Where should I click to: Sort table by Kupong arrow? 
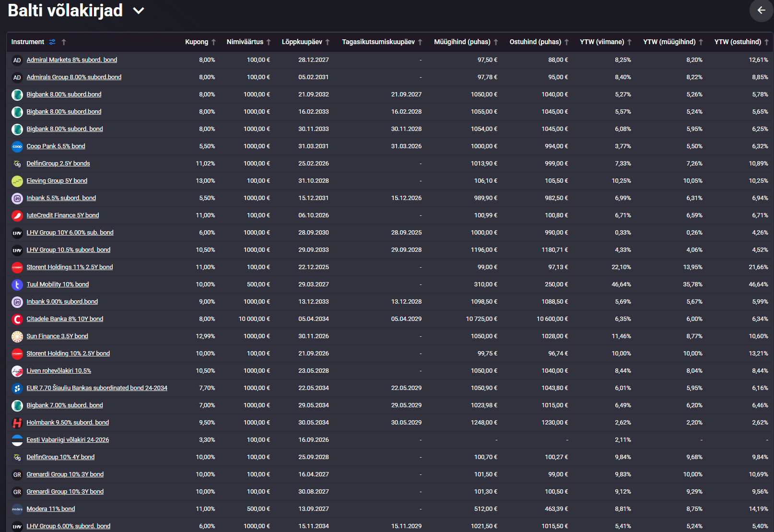point(214,42)
